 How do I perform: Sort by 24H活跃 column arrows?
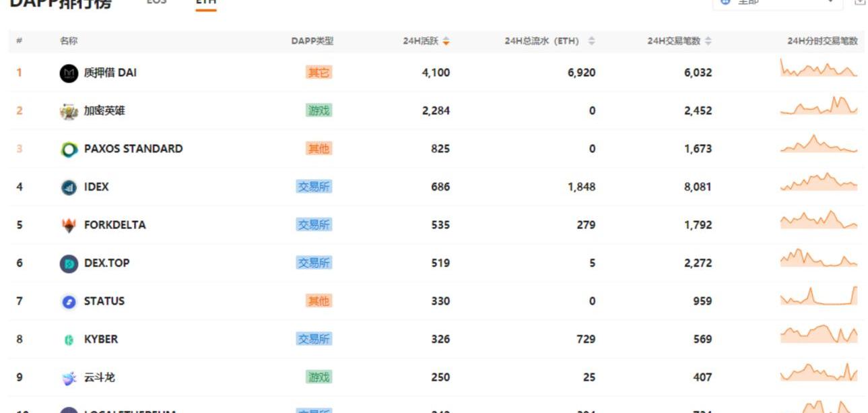coord(446,41)
